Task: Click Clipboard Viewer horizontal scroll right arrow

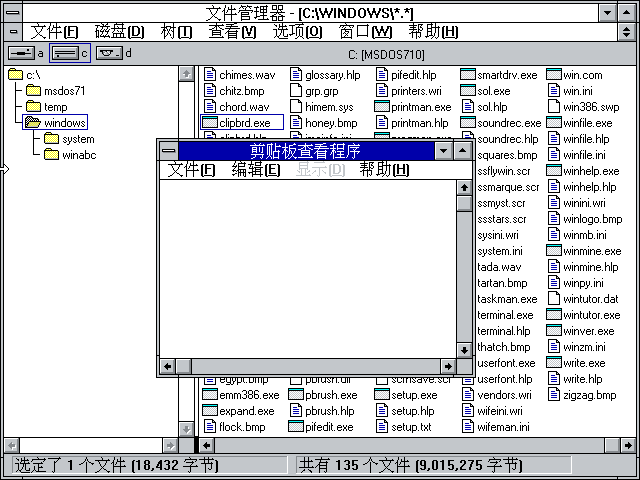Action: coord(448,367)
